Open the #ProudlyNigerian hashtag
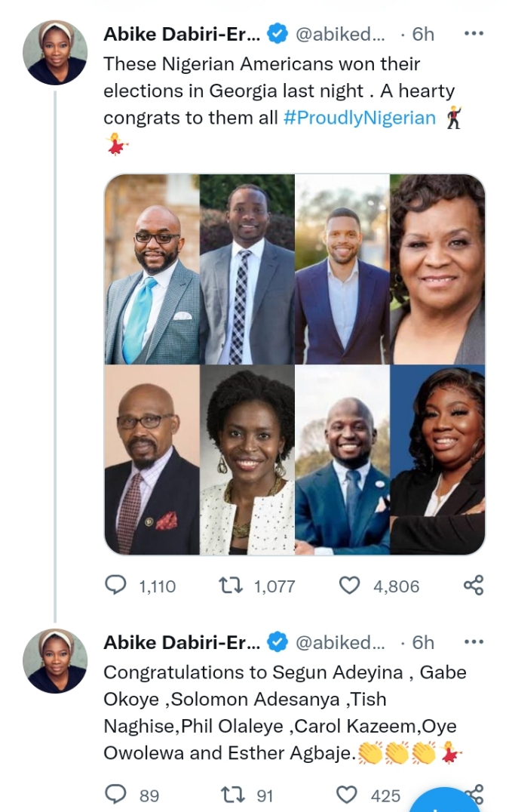This screenshot has height=812, width=509. (x=360, y=118)
